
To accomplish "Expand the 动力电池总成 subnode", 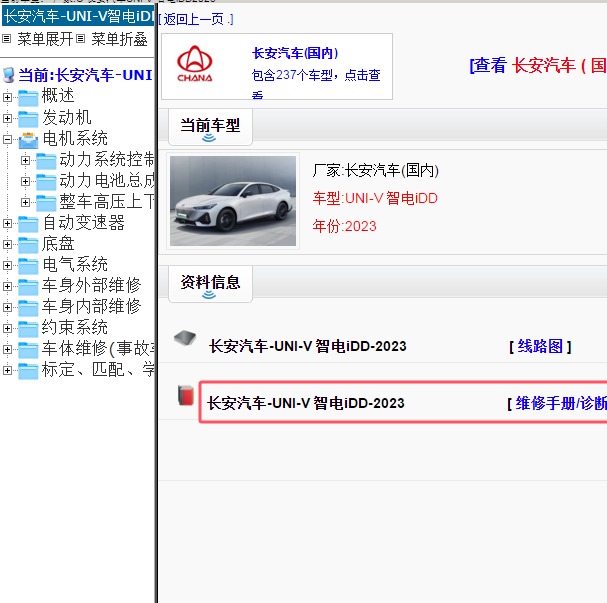I will coord(26,181).
